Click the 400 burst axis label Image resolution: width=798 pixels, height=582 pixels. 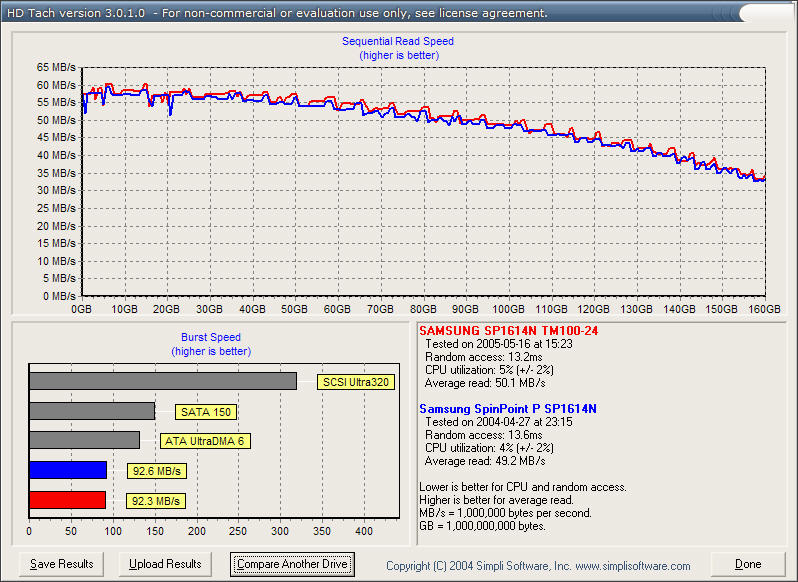click(364, 531)
